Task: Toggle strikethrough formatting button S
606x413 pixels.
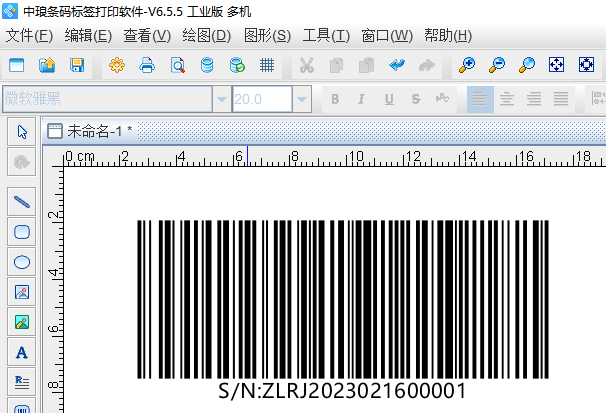Action: click(x=416, y=99)
